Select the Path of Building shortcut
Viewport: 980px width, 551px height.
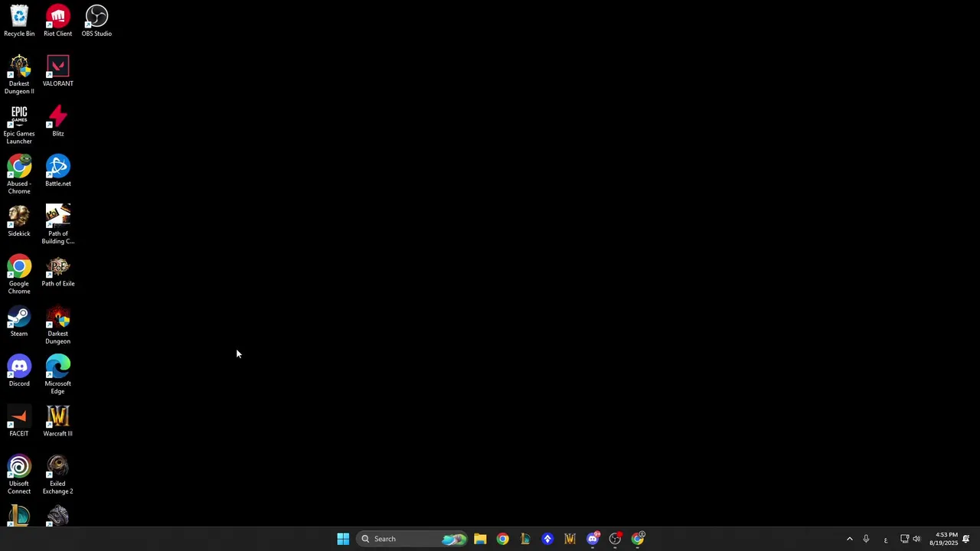[x=58, y=224]
